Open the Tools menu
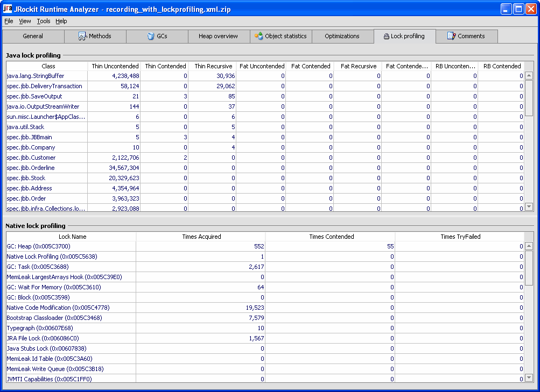540x392 pixels. pos(44,21)
